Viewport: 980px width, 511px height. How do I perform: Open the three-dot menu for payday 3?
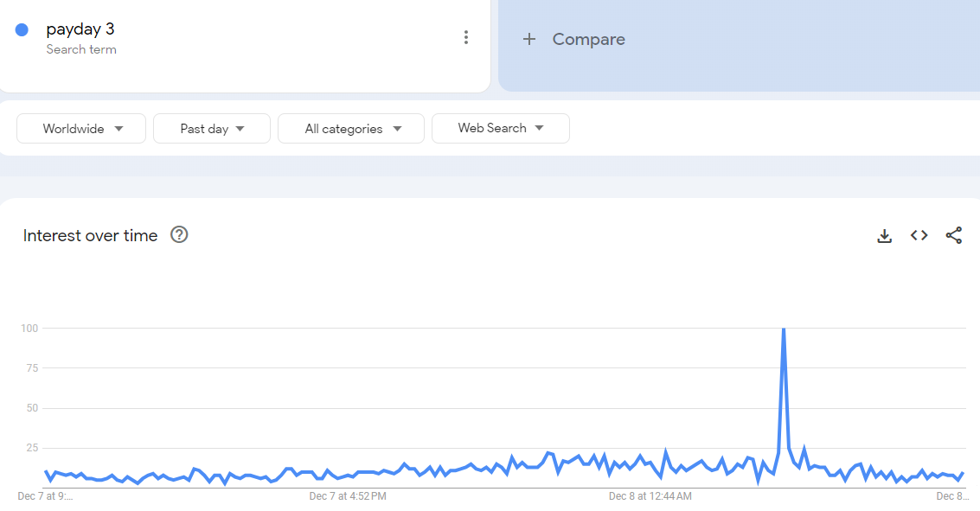465,37
